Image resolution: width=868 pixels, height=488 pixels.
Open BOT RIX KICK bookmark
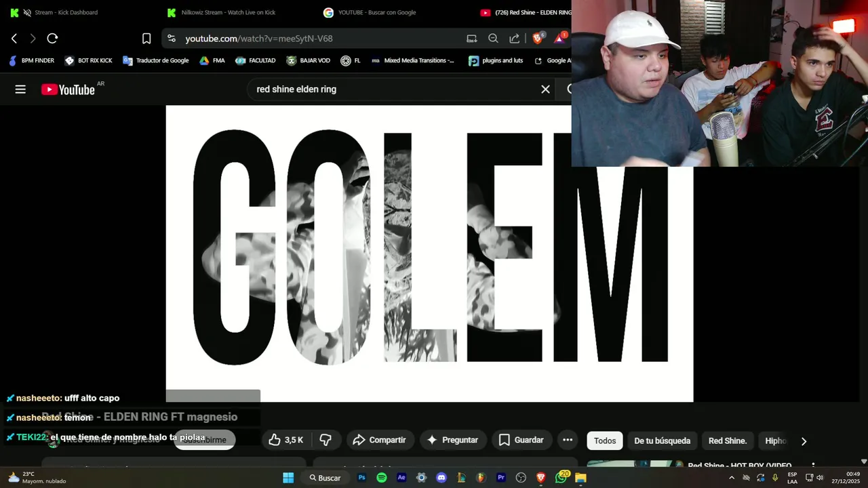[x=88, y=60]
